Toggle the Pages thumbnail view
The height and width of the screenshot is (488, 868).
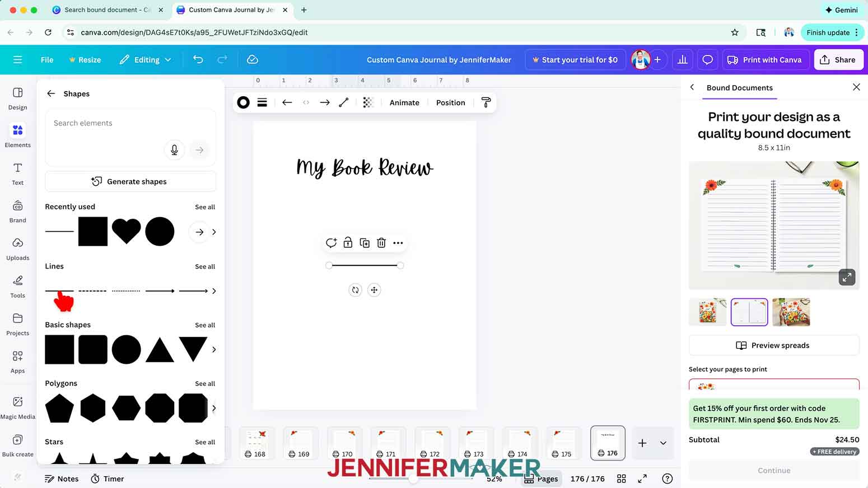coord(542,478)
